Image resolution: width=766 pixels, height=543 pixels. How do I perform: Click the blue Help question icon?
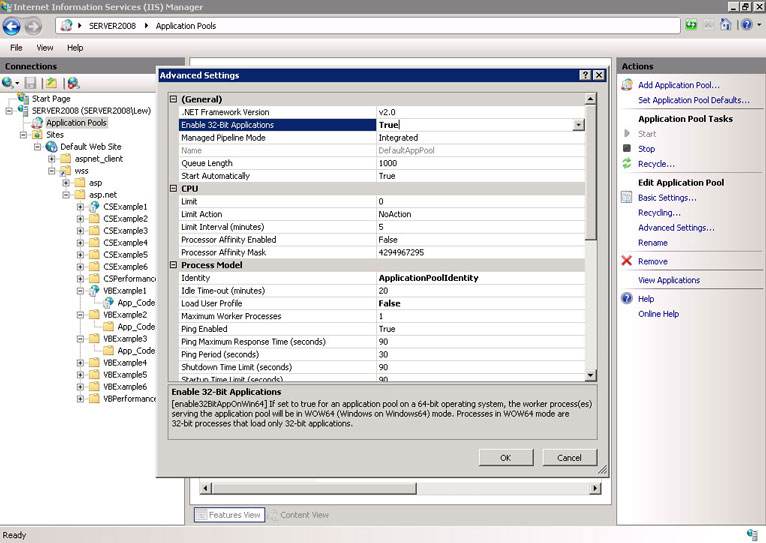pyautogui.click(x=627, y=298)
